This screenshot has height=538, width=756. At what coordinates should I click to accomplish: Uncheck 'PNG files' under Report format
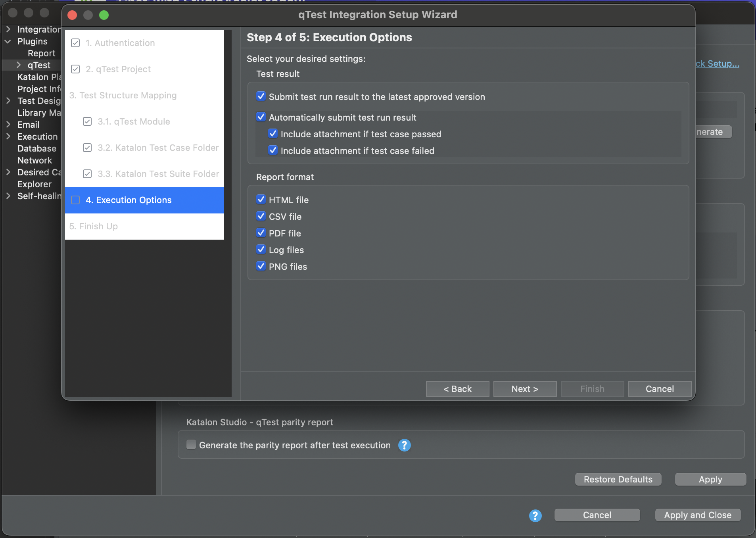pyautogui.click(x=261, y=266)
